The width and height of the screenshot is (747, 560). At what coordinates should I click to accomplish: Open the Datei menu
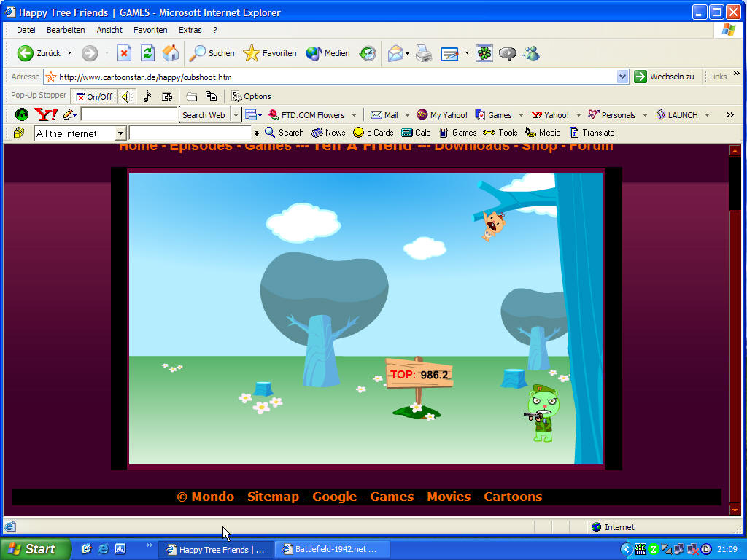coord(26,30)
